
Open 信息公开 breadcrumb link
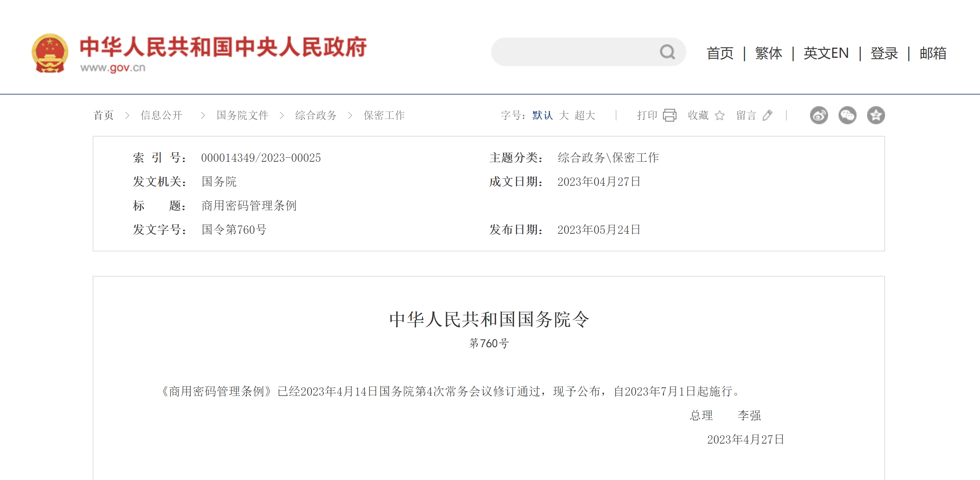161,115
